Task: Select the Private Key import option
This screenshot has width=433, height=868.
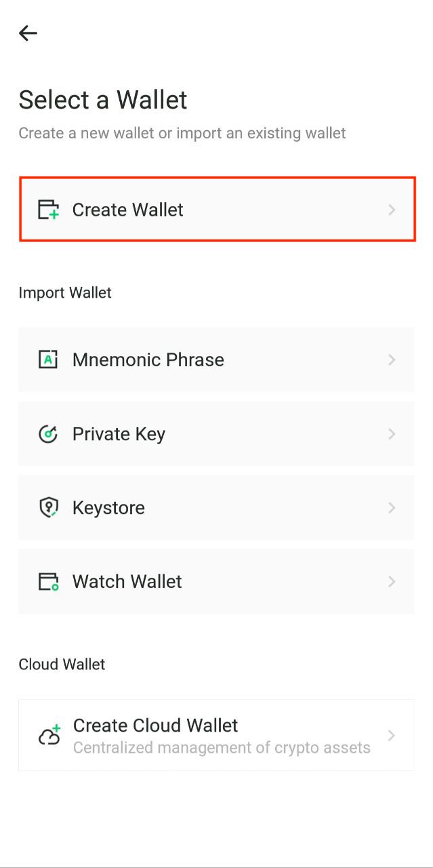Action: pos(119,434)
